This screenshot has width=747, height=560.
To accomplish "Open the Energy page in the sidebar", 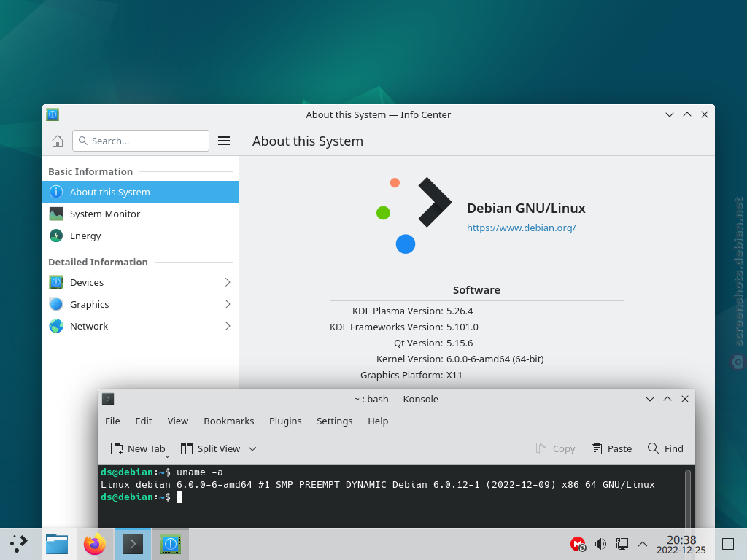I will [141, 236].
